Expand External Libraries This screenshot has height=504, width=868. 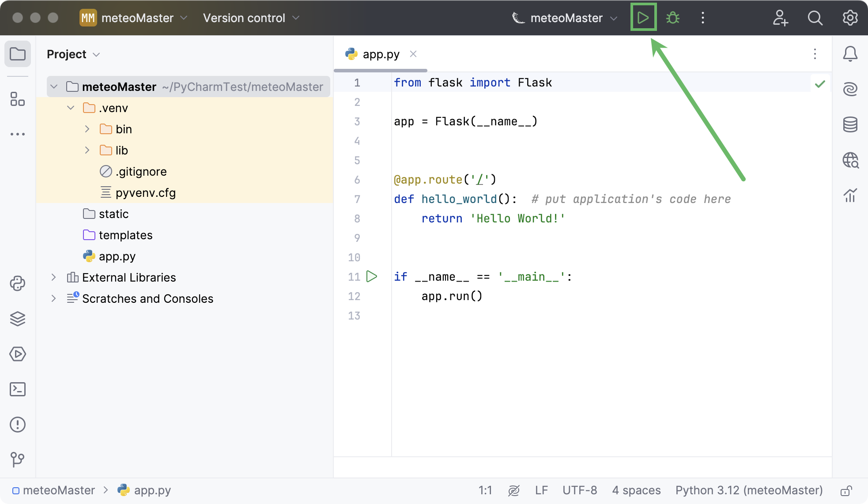(x=53, y=277)
